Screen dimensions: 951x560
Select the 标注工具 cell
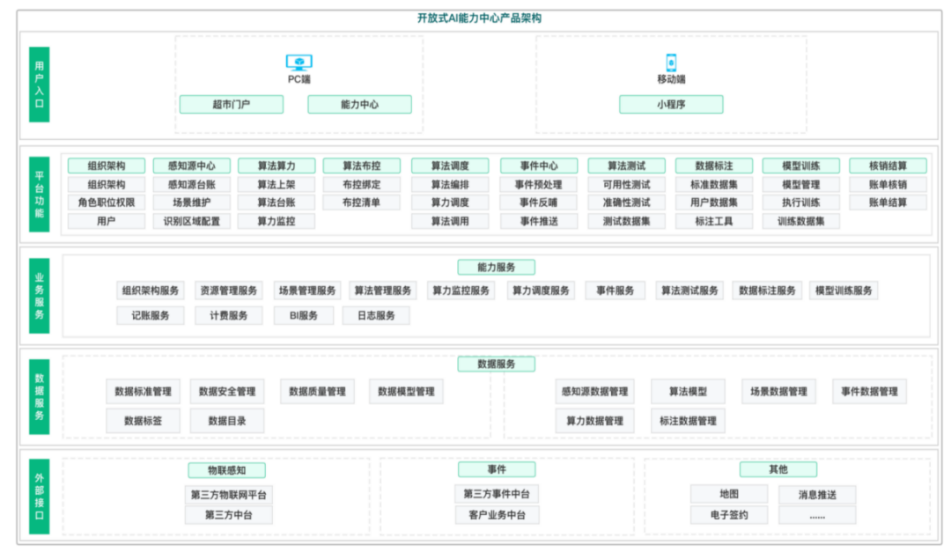coord(714,222)
